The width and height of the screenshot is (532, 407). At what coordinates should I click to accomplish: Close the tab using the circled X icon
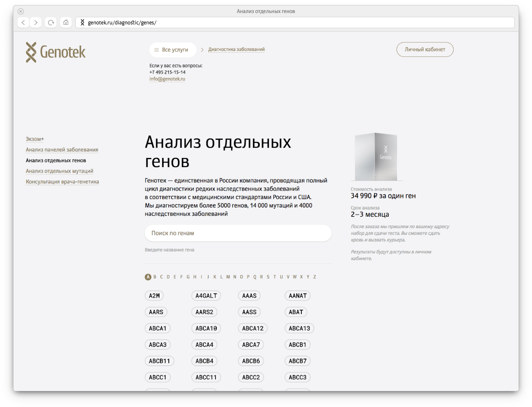click(21, 11)
